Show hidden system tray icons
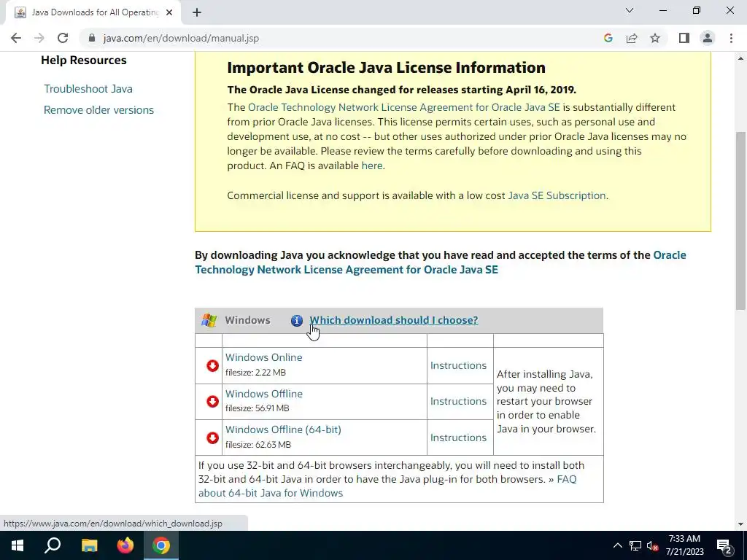The image size is (747, 560). pos(617,545)
